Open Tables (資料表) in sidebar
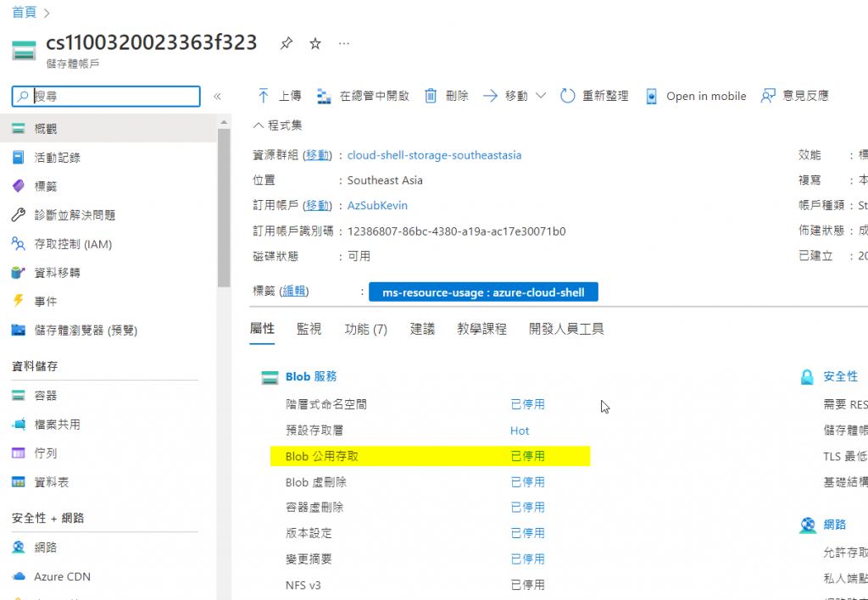 point(108,482)
